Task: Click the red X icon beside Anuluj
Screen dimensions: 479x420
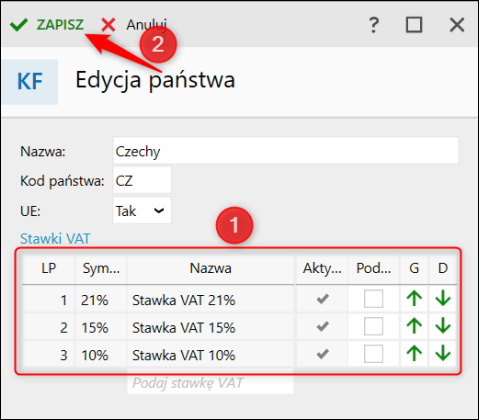Action: (x=108, y=25)
